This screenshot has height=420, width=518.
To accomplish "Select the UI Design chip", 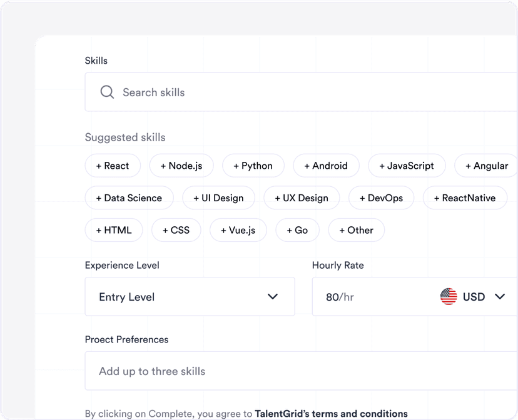I will click(x=218, y=198).
